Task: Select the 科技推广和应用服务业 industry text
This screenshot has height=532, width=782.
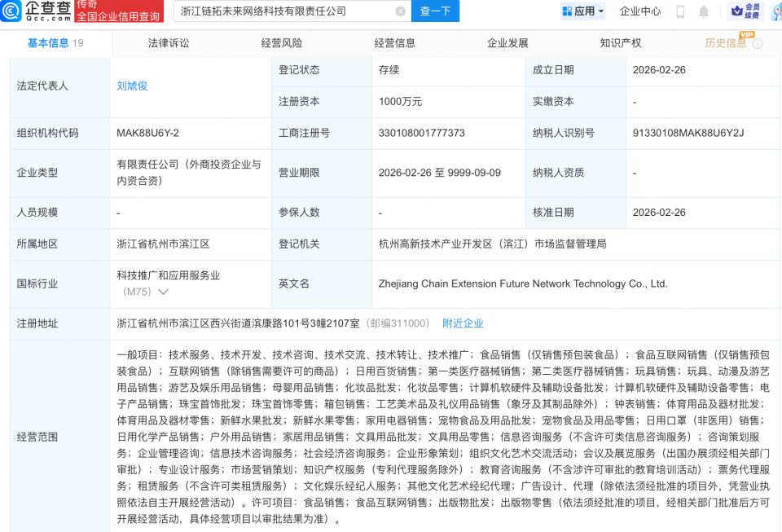Action: (169, 275)
